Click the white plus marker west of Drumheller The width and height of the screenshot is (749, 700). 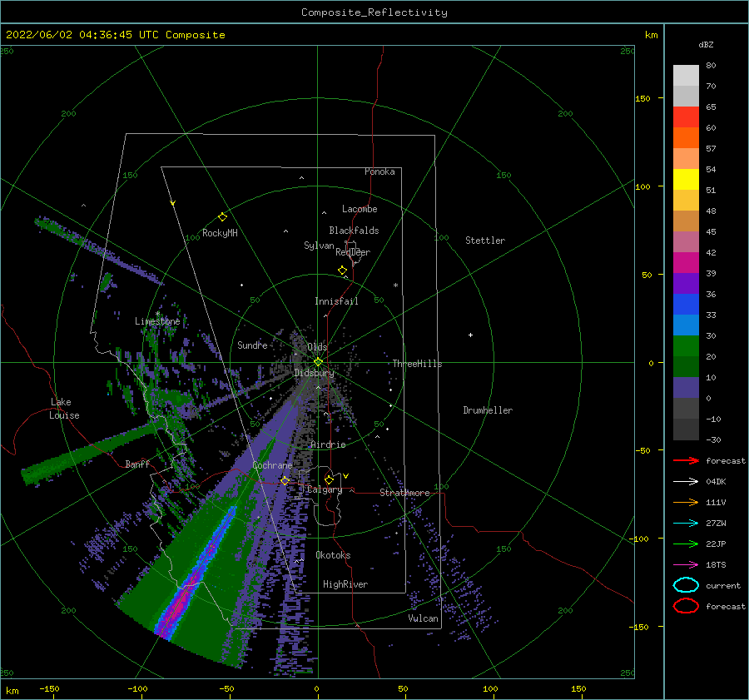470,335
